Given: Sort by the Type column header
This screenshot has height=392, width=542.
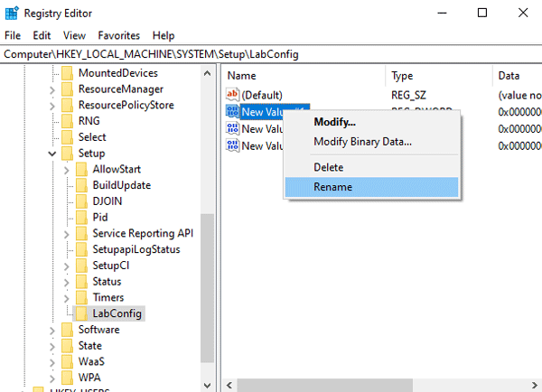Looking at the screenshot, I should pos(439,76).
